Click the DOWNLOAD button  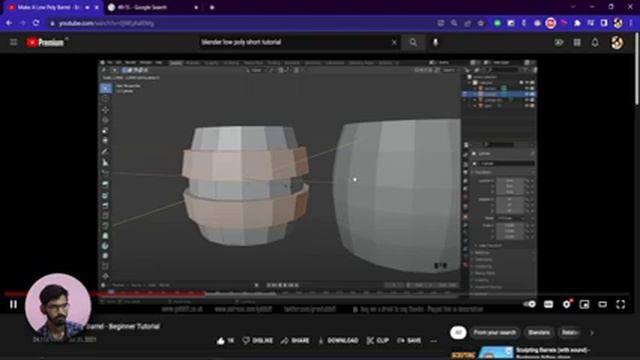(x=338, y=340)
